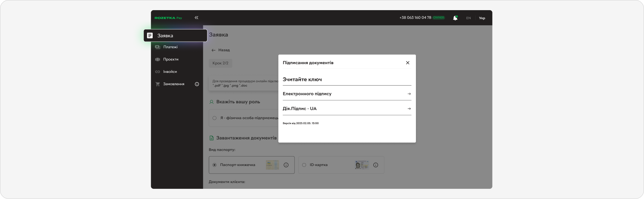
Task: Open the Електронного підпису option arrow
Action: click(x=409, y=94)
